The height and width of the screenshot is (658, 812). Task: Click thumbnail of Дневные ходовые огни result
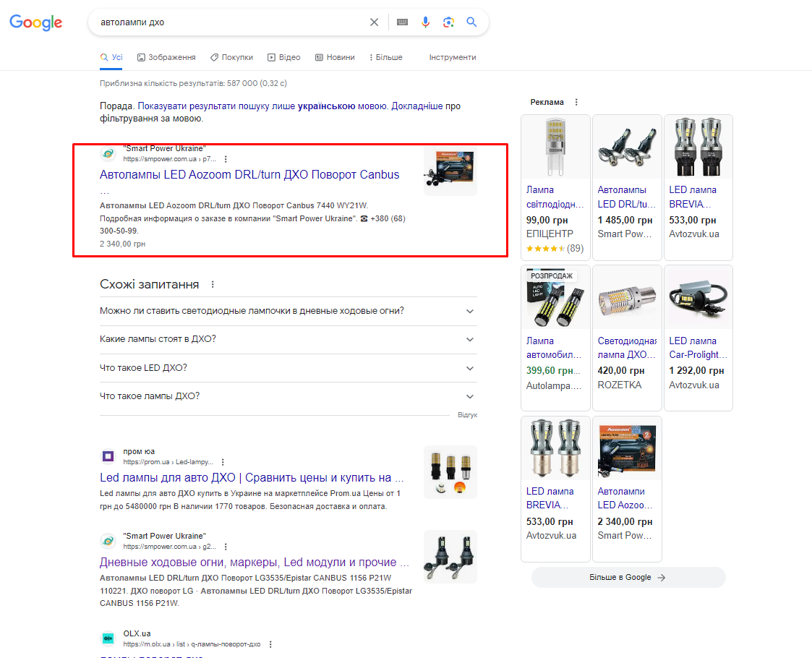[x=450, y=557]
